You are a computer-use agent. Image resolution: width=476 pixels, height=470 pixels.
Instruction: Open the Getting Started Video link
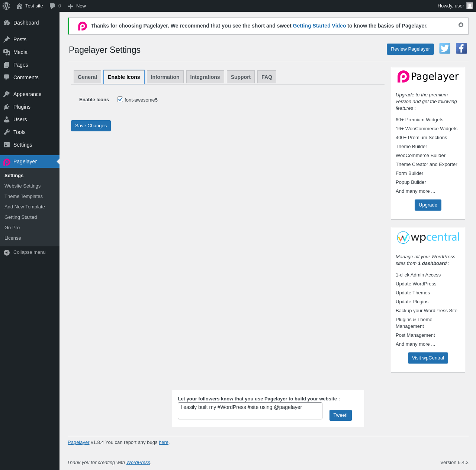click(x=319, y=26)
